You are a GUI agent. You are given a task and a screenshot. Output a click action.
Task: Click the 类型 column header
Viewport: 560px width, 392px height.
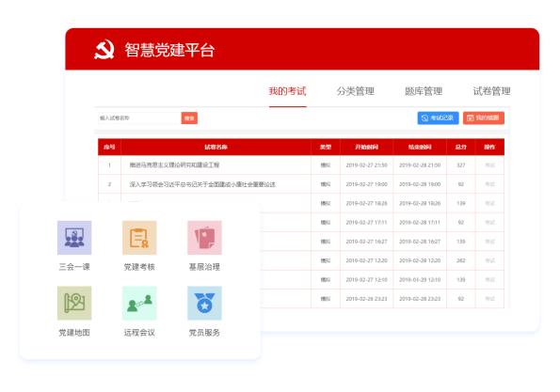point(326,147)
